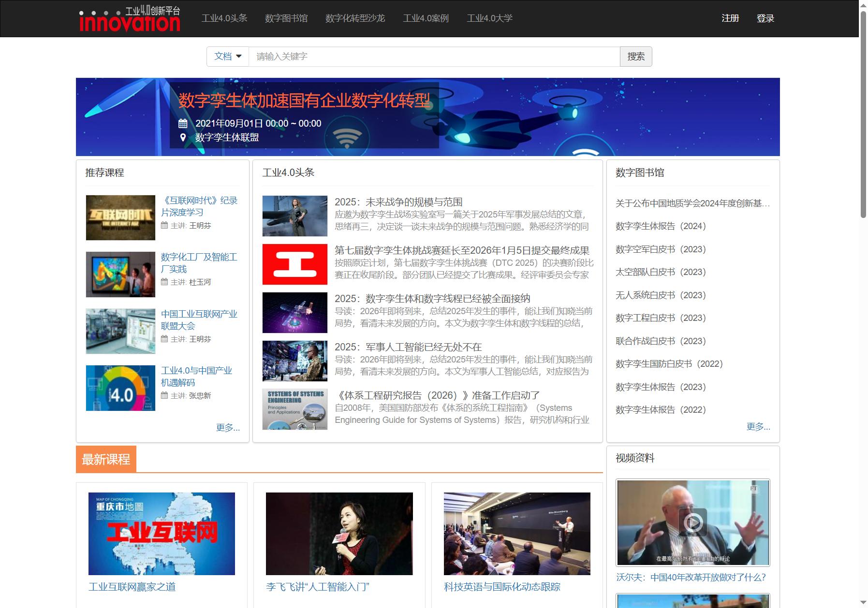Click the location pin icon in banner
This screenshot has height=608, width=868.
183,137
